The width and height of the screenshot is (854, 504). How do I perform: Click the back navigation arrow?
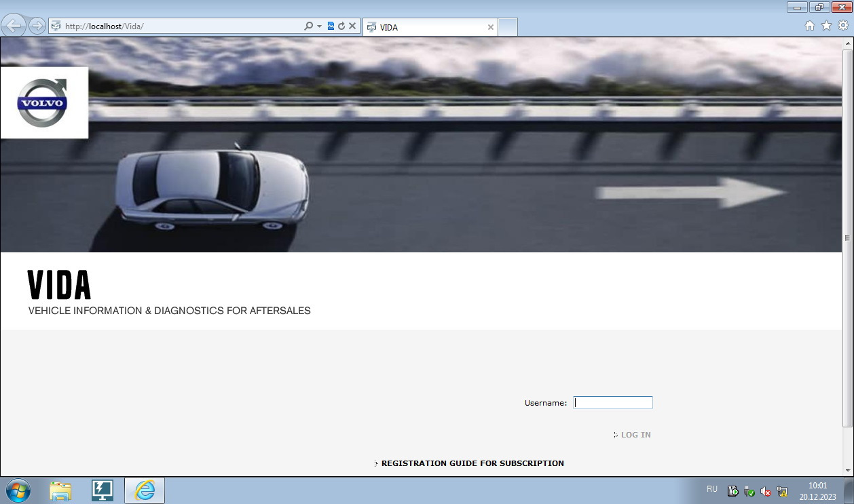(14, 25)
